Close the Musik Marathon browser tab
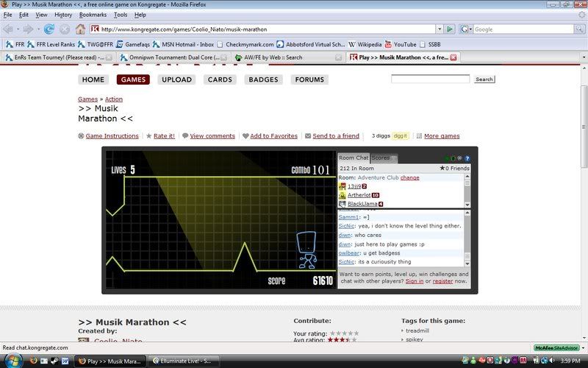Image resolution: width=588 pixels, height=368 pixels. coord(453,57)
